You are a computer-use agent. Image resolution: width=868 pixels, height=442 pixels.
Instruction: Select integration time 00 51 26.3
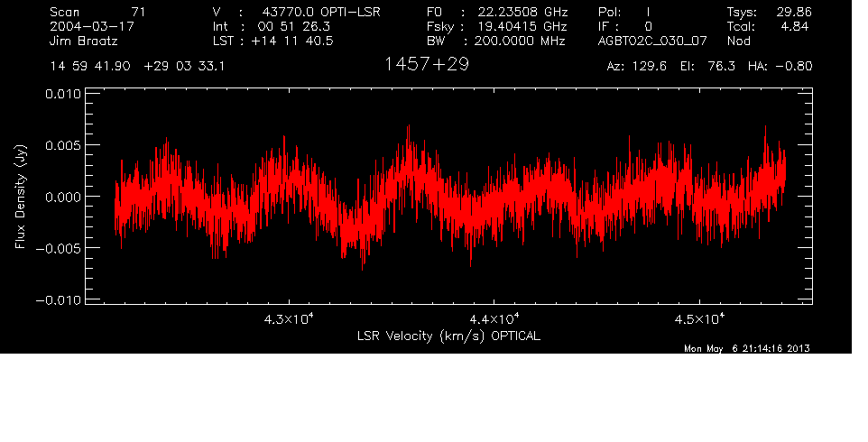[295, 26]
